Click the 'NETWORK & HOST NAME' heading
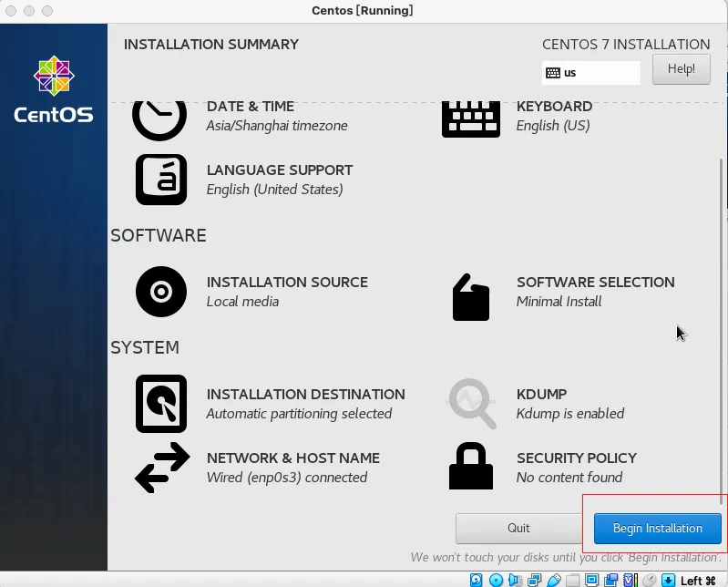Image resolution: width=728 pixels, height=587 pixels. (293, 458)
